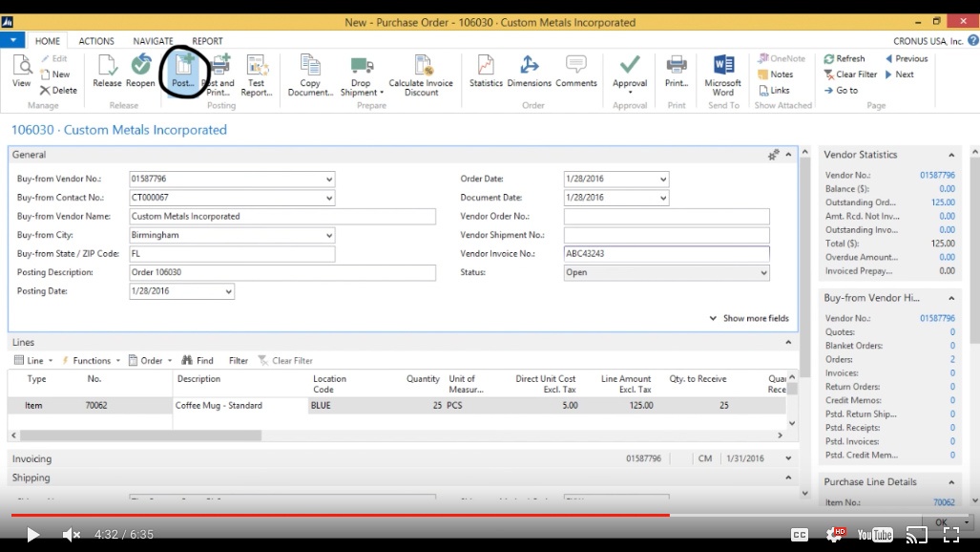Open Order Date picker
Viewport: 980px width, 552px height.
(663, 179)
